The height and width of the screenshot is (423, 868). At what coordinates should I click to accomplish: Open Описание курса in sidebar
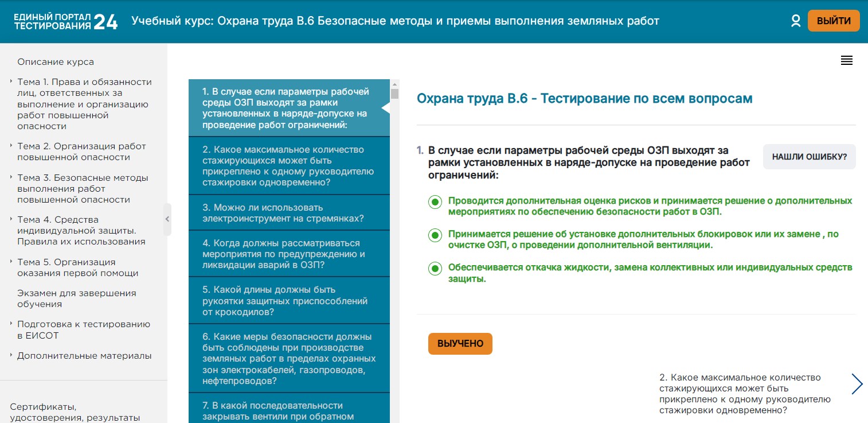56,62
